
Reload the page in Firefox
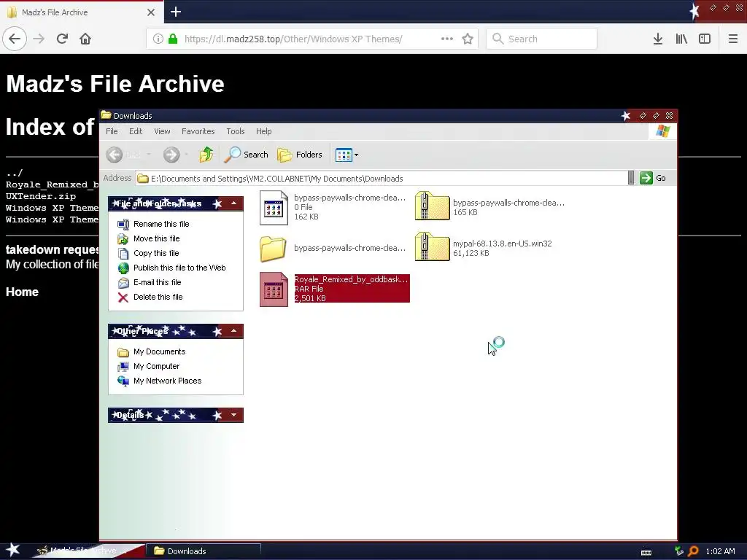pyautogui.click(x=62, y=39)
